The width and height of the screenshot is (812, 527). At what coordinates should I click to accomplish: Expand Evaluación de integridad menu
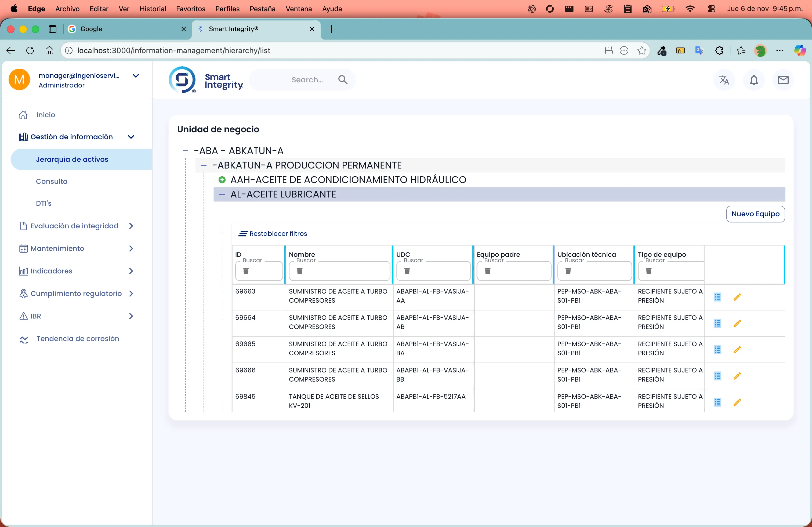[131, 226]
